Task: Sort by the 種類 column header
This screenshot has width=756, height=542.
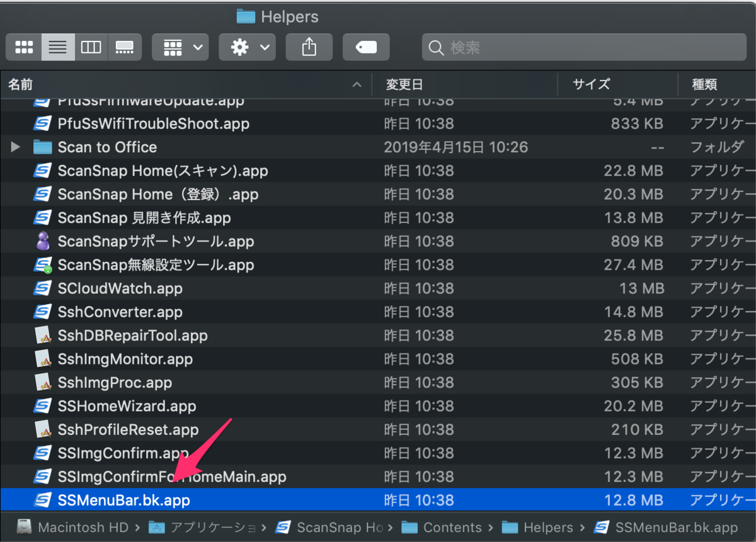Action: click(x=704, y=84)
